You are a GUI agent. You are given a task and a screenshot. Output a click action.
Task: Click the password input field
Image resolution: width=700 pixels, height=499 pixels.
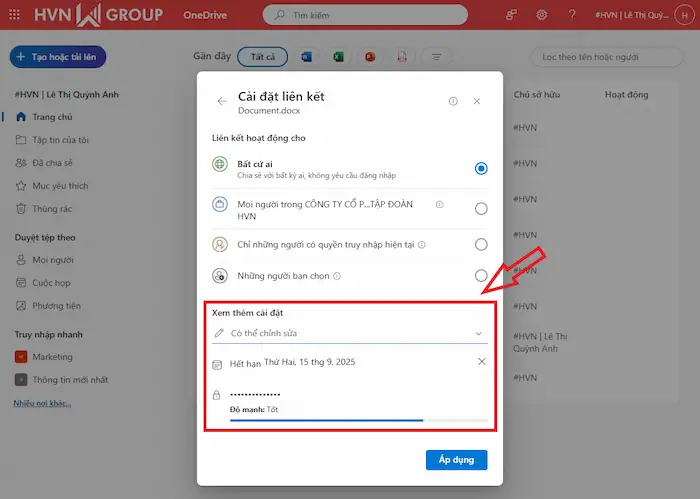(358, 394)
